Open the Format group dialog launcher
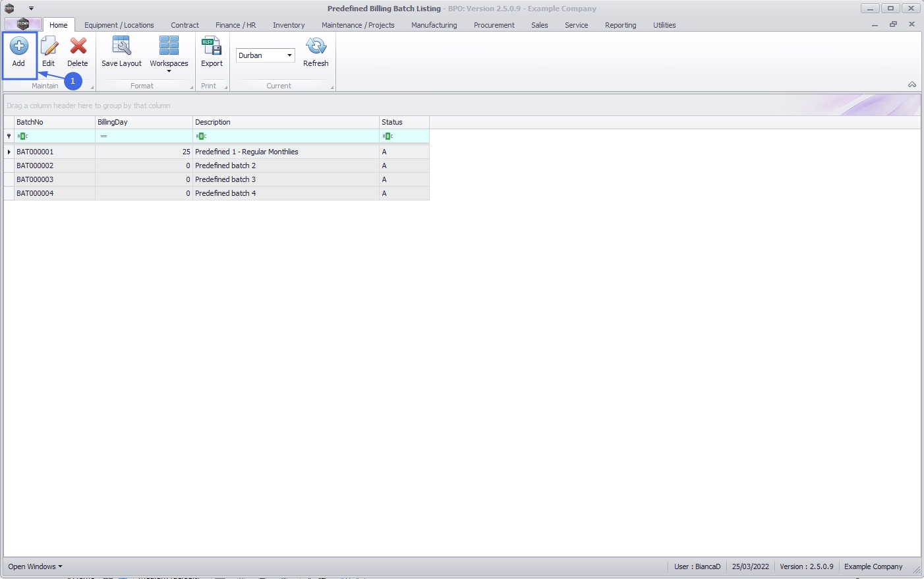This screenshot has width=924, height=579. [192, 87]
